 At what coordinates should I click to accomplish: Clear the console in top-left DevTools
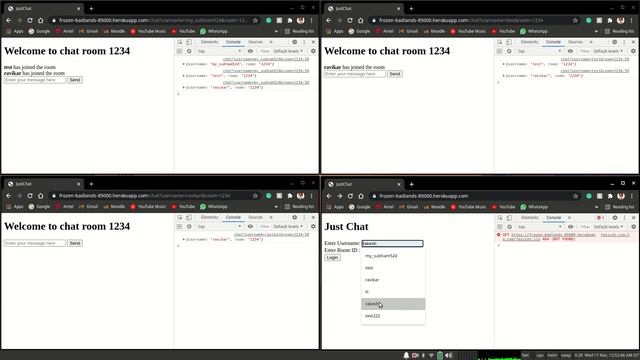[189, 51]
